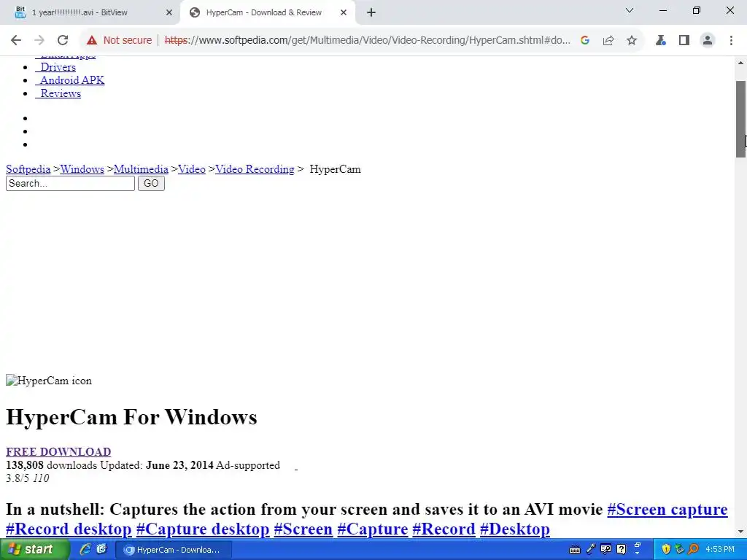Toggle the browser side panel
The width and height of the screenshot is (747, 560).
click(684, 40)
